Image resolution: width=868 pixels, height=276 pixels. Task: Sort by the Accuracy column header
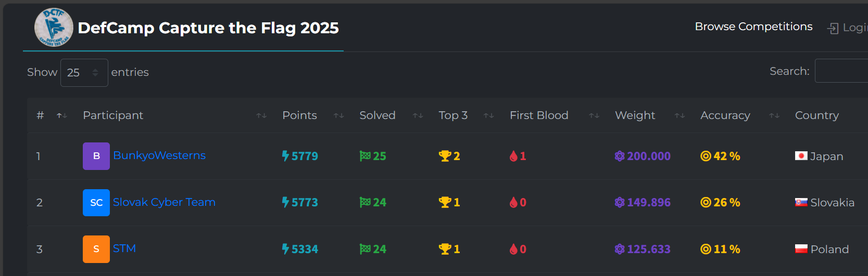tap(725, 115)
